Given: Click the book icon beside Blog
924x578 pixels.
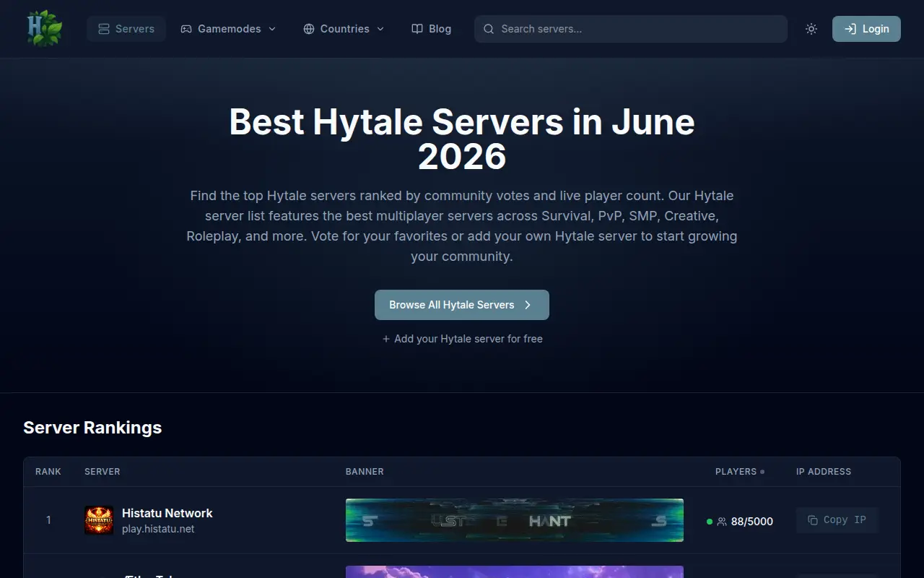Looking at the screenshot, I should pyautogui.click(x=417, y=29).
